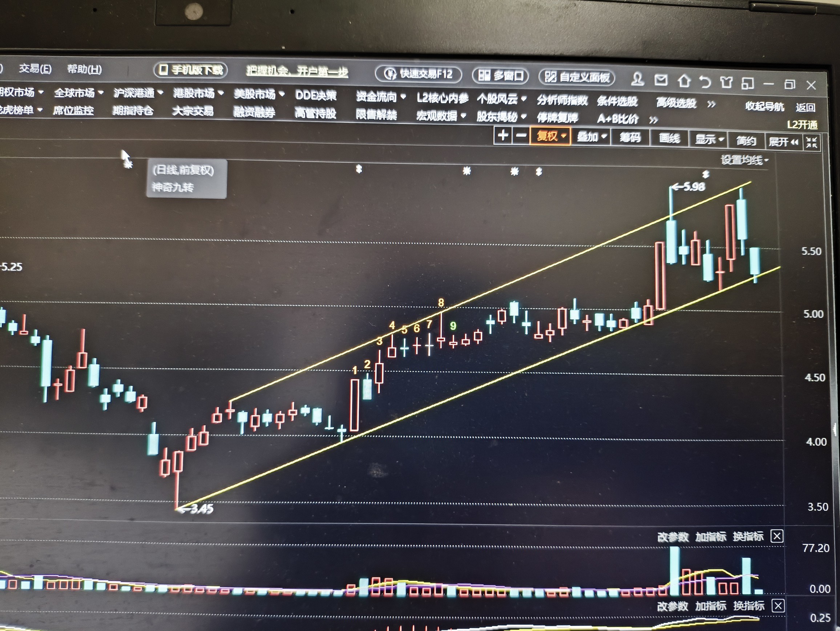Click the 快速交易F12 button

pos(418,74)
